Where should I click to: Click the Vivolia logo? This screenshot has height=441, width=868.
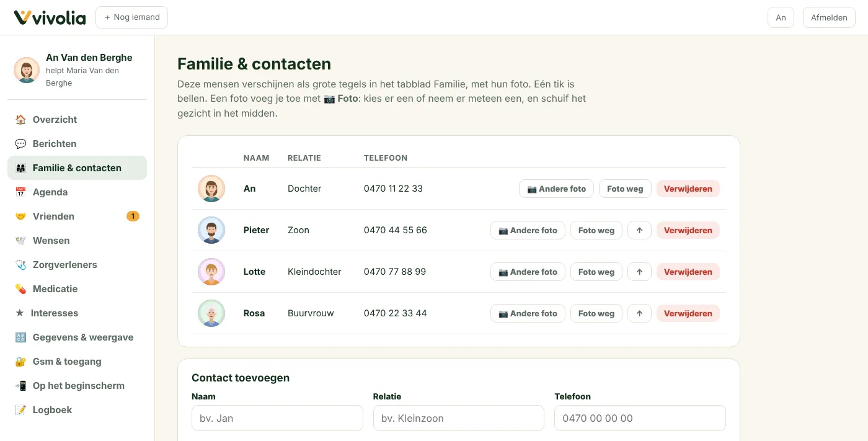[50, 17]
